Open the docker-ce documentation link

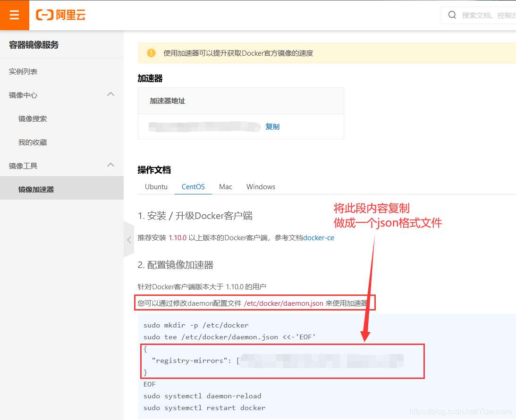[x=319, y=238]
